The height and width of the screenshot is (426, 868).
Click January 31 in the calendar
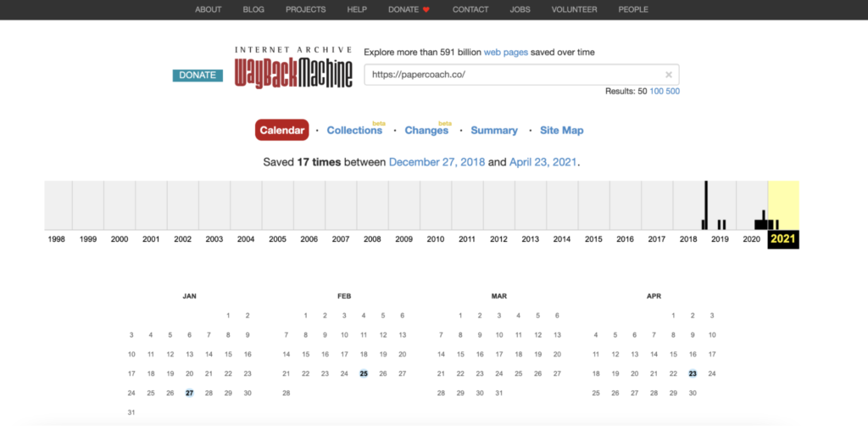click(131, 412)
